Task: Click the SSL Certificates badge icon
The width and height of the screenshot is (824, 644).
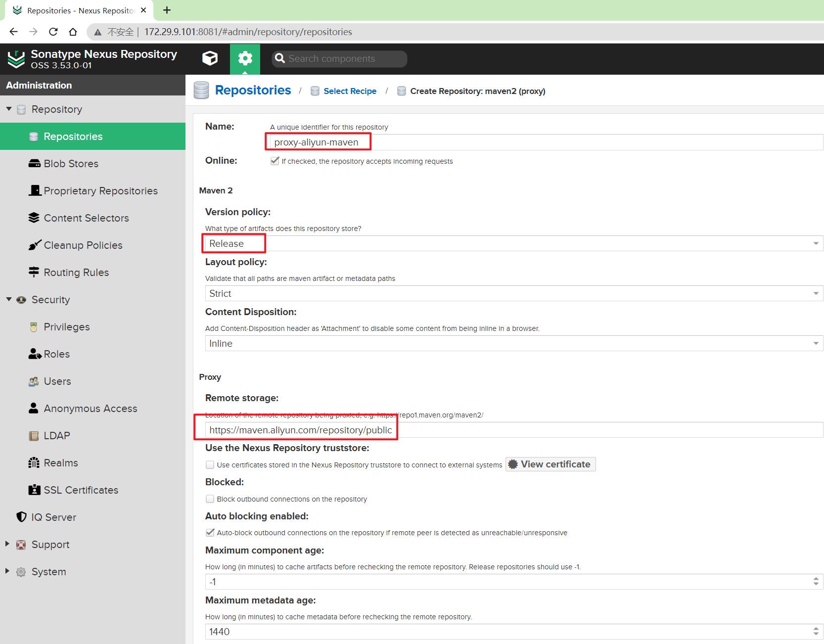Action: point(34,490)
